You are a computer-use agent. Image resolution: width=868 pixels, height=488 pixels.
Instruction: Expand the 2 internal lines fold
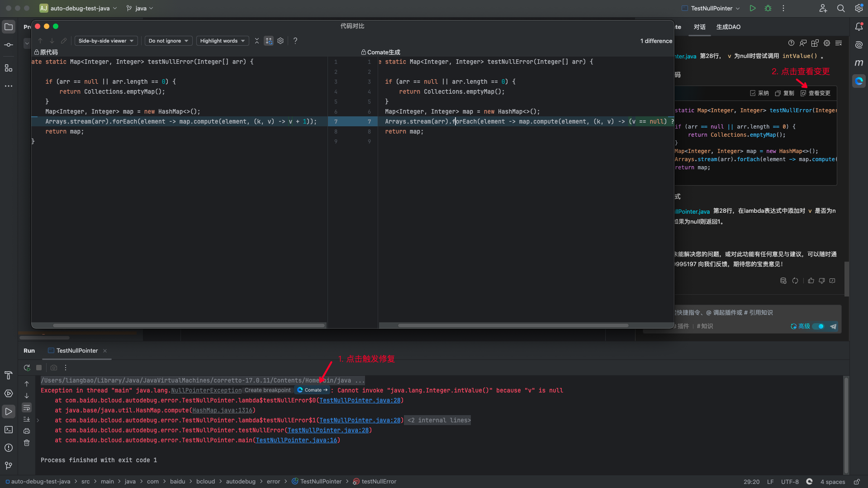tap(439, 420)
